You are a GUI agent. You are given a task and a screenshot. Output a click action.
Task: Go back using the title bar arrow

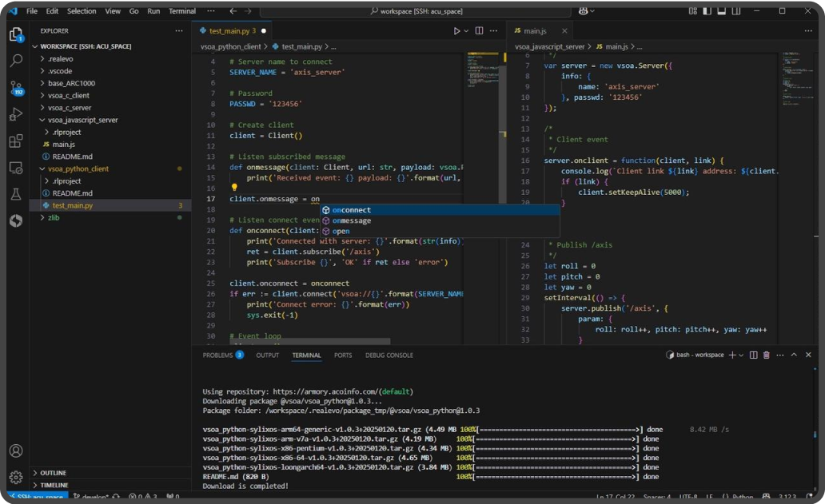click(233, 11)
